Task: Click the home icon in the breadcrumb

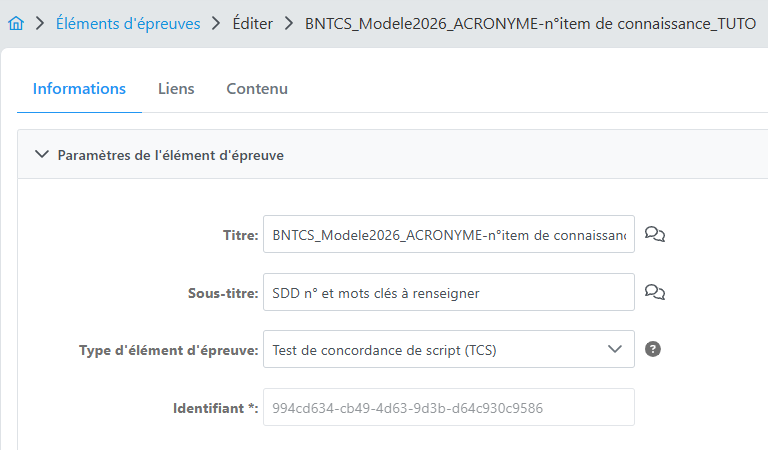Action: tap(16, 23)
